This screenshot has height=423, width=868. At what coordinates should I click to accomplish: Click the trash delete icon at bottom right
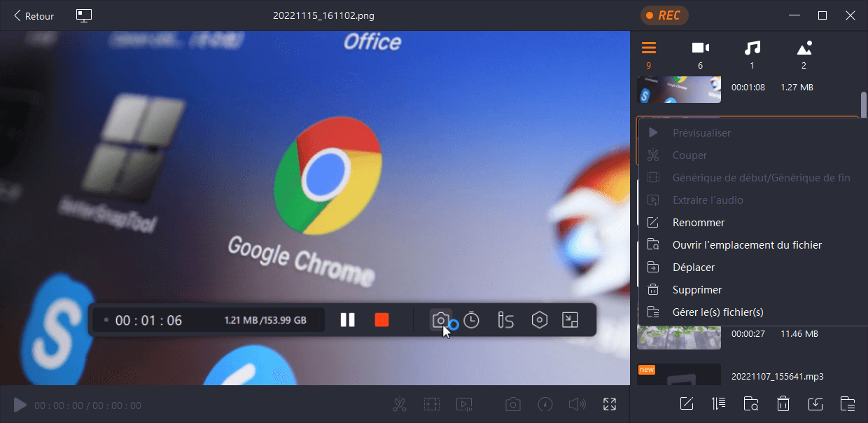(783, 403)
